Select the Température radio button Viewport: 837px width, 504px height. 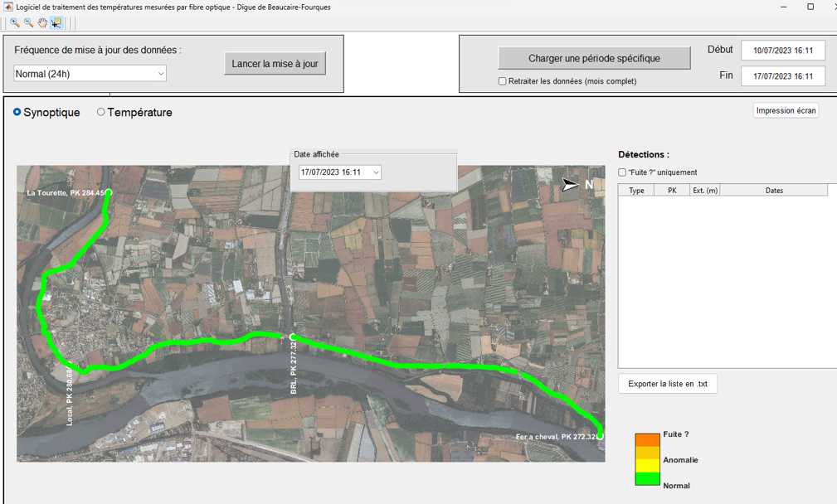101,112
